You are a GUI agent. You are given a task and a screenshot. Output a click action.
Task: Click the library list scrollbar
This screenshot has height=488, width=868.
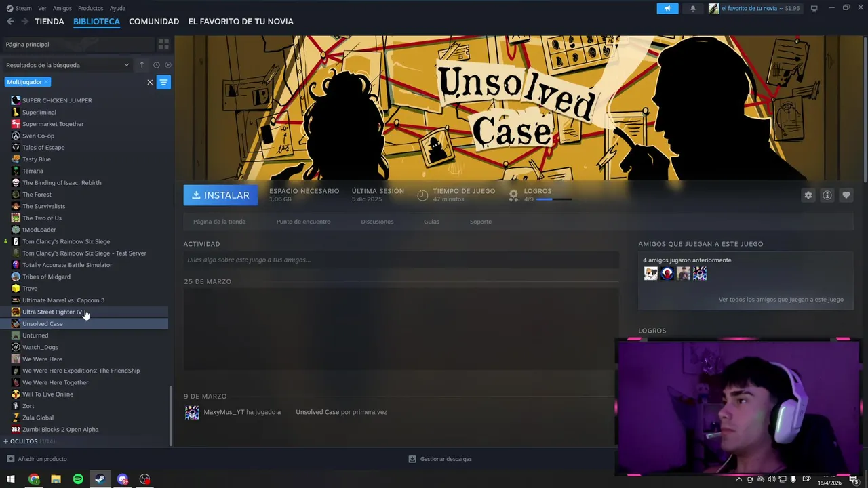(171, 415)
